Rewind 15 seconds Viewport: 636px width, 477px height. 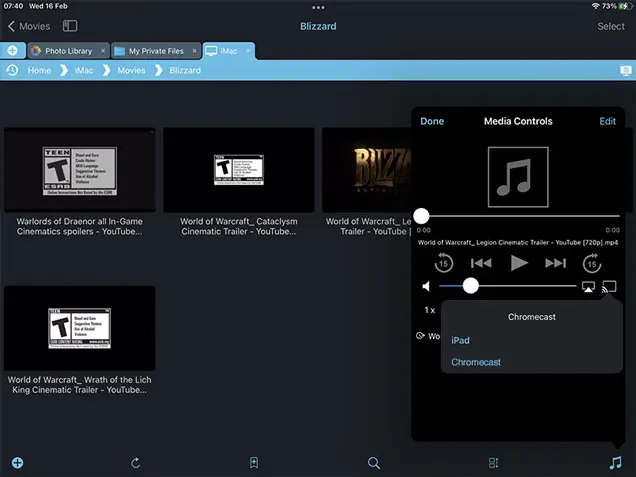coord(443,263)
